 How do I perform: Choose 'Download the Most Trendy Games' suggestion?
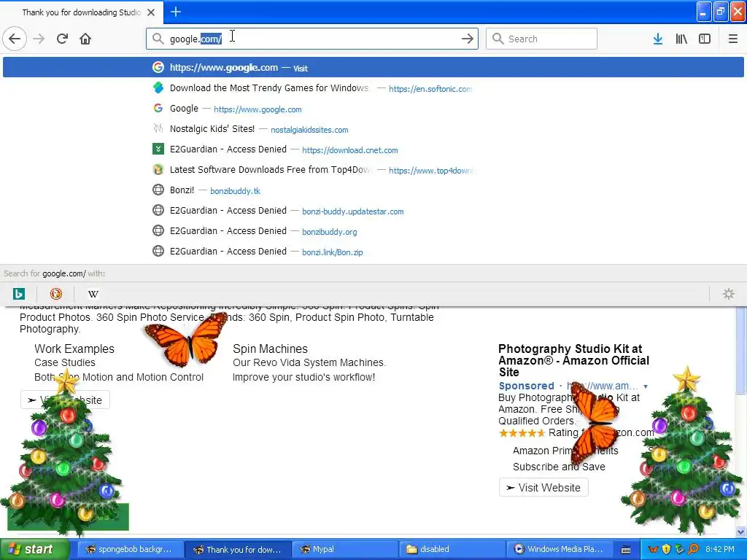coord(373,88)
